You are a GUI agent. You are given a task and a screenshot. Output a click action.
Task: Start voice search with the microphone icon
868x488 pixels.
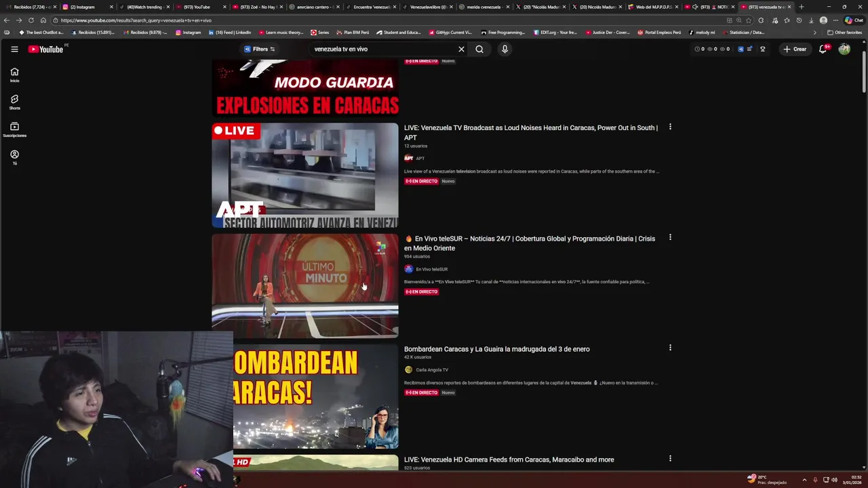505,49
